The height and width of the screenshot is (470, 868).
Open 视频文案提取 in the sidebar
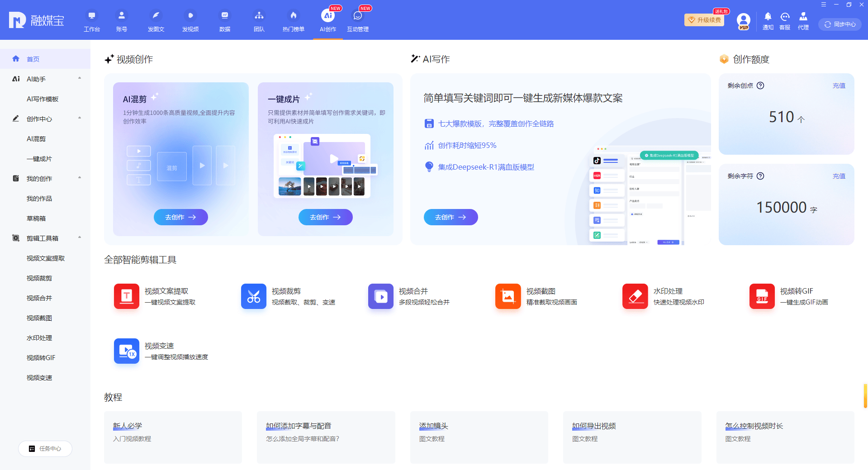pos(45,258)
